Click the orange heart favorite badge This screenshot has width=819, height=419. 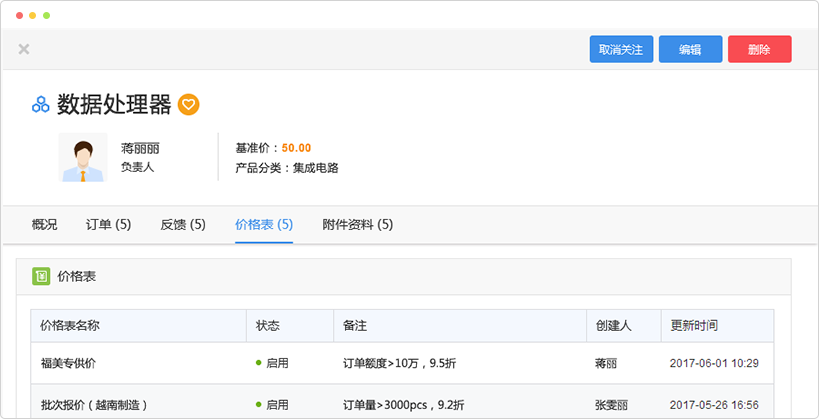pos(189,104)
